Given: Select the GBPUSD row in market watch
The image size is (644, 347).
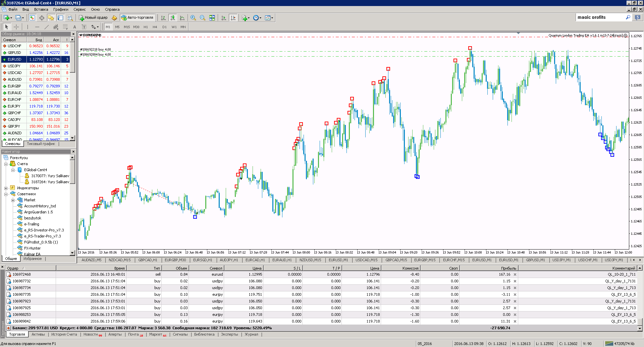Looking at the screenshot, I should pos(36,53).
